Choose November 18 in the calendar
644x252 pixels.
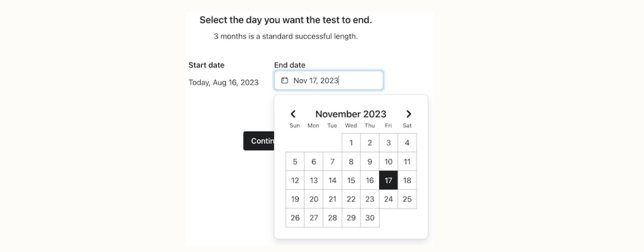point(407,180)
